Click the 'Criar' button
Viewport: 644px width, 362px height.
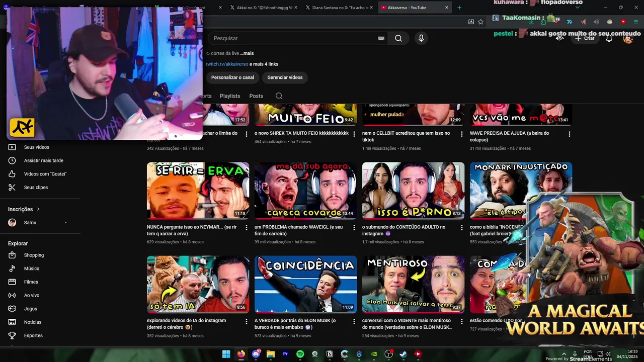point(584,38)
